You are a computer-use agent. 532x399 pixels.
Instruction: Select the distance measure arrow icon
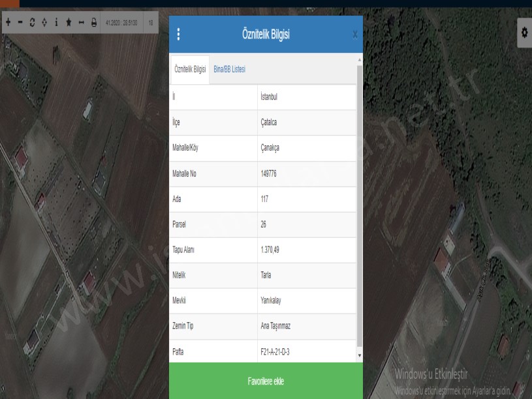(81, 22)
